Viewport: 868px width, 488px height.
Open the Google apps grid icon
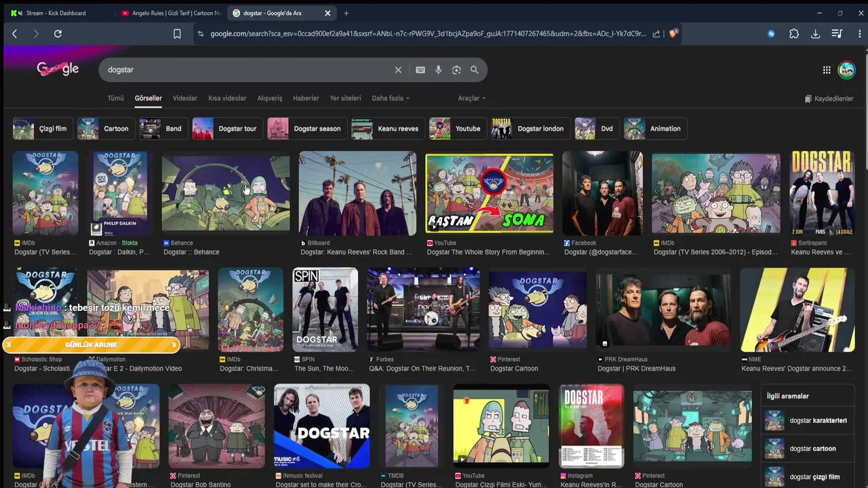point(827,70)
